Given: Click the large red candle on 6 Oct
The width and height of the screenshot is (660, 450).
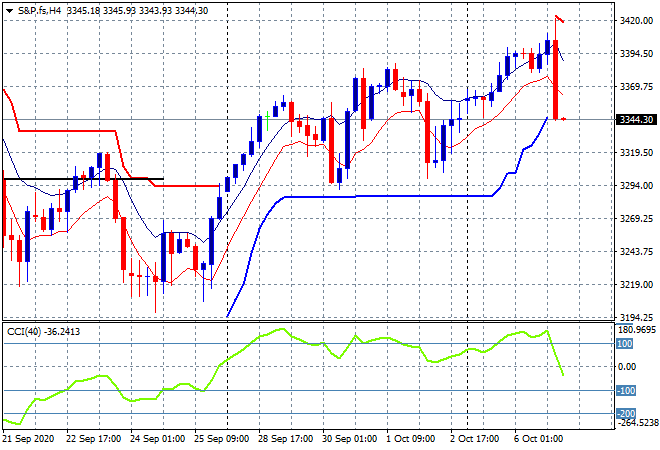Looking at the screenshot, I should click(556, 80).
